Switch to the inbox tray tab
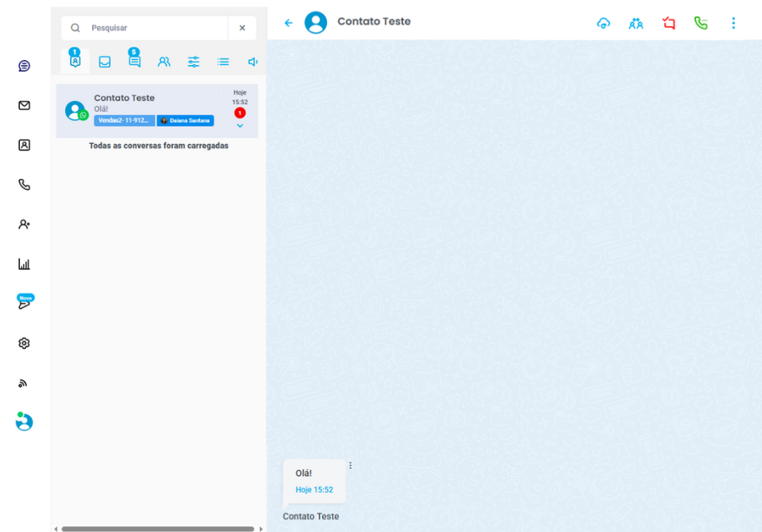The image size is (762, 532). click(x=104, y=62)
